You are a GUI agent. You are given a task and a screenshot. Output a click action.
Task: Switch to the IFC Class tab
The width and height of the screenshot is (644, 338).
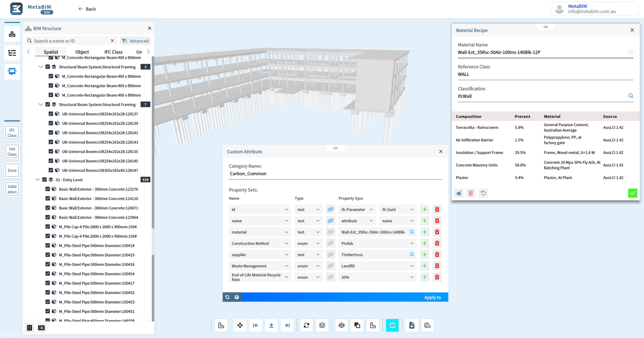point(113,52)
